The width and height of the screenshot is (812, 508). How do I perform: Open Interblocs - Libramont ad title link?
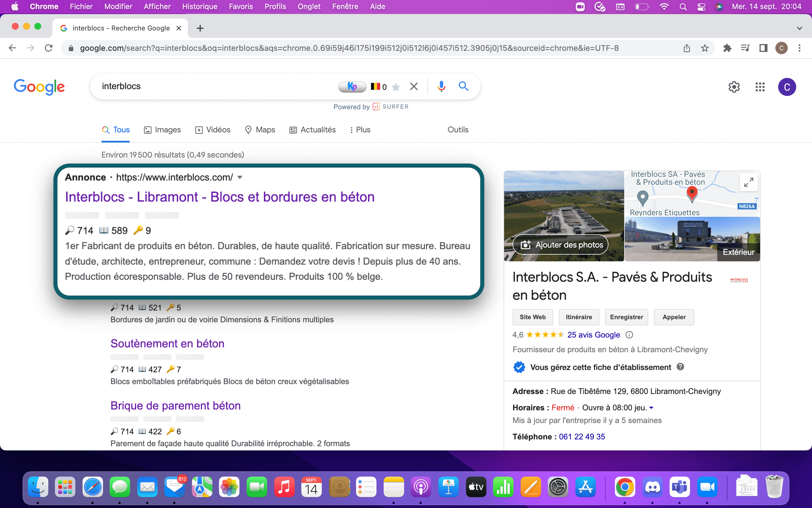coord(220,197)
